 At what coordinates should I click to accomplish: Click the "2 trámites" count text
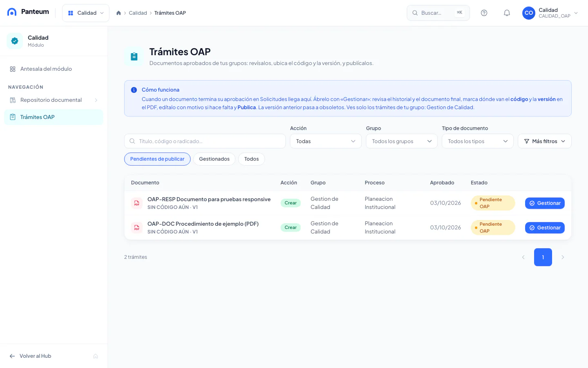[x=136, y=257]
